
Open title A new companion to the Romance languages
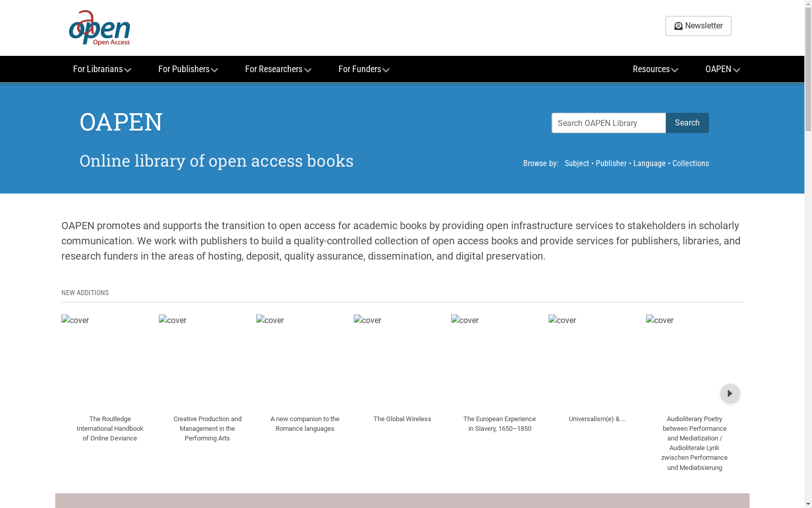point(305,424)
